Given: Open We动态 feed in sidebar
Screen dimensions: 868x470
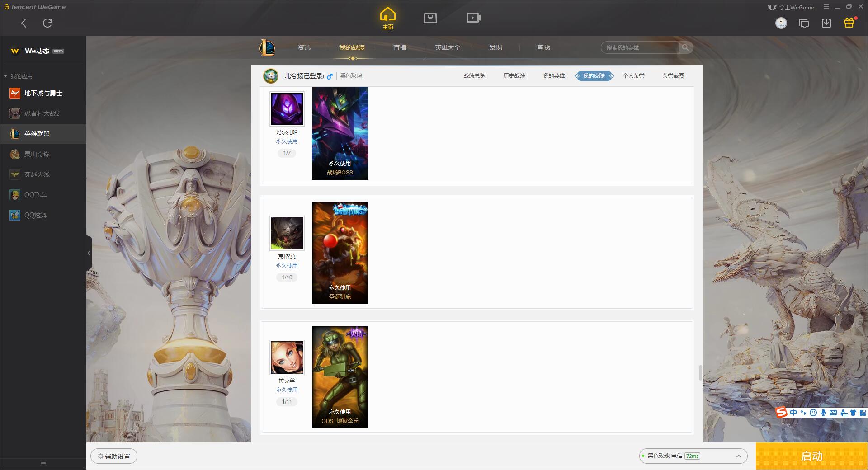Looking at the screenshot, I should 43,51.
